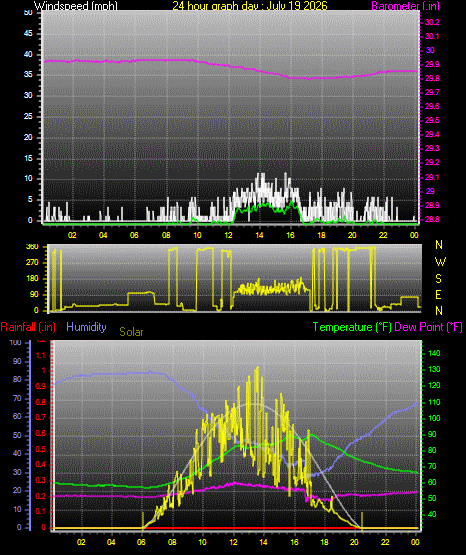The height and width of the screenshot is (555, 466).
Task: Click hour 08 on wind graph axis
Action: (166, 235)
